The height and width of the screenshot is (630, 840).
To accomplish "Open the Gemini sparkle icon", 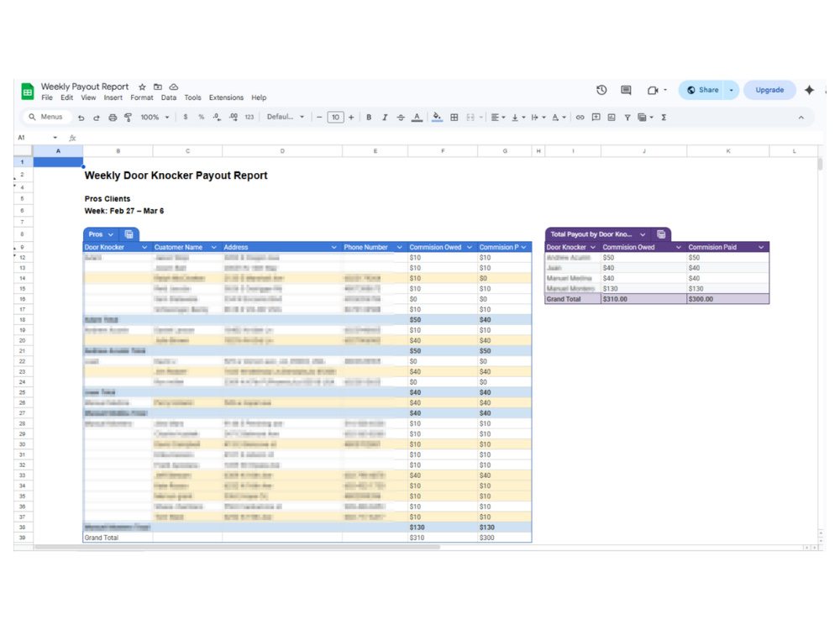I will point(809,90).
